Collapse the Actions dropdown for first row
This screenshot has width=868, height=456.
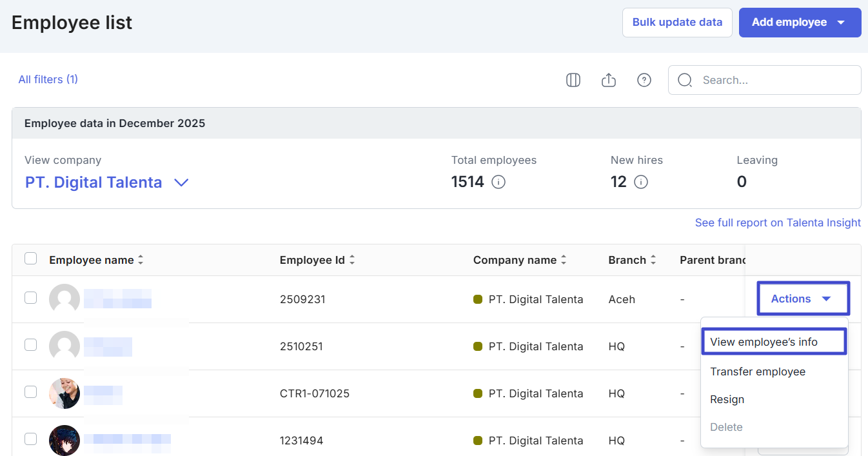(802, 299)
